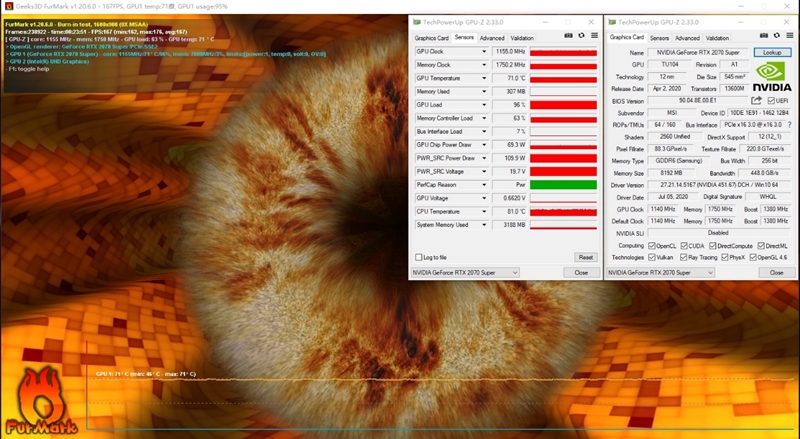Click GPU-Z title icon of Sensors window
Screen dimensions: 800x439
click(417, 22)
